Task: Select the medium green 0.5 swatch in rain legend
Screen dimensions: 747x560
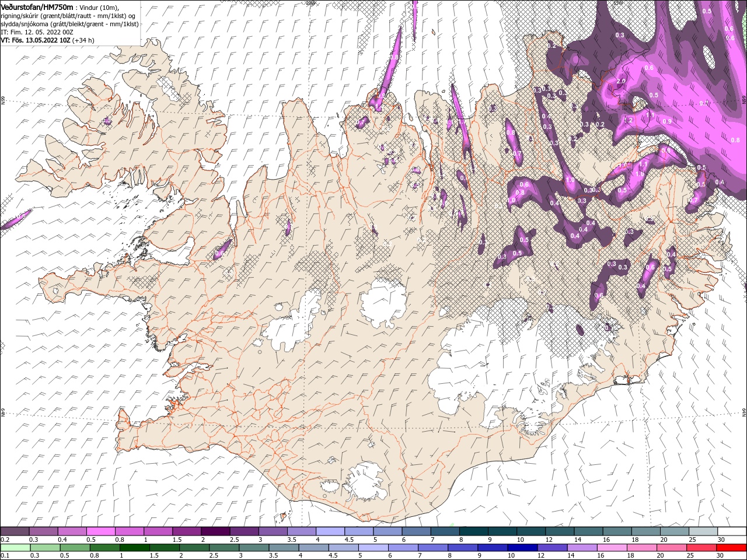Action: click(74, 548)
